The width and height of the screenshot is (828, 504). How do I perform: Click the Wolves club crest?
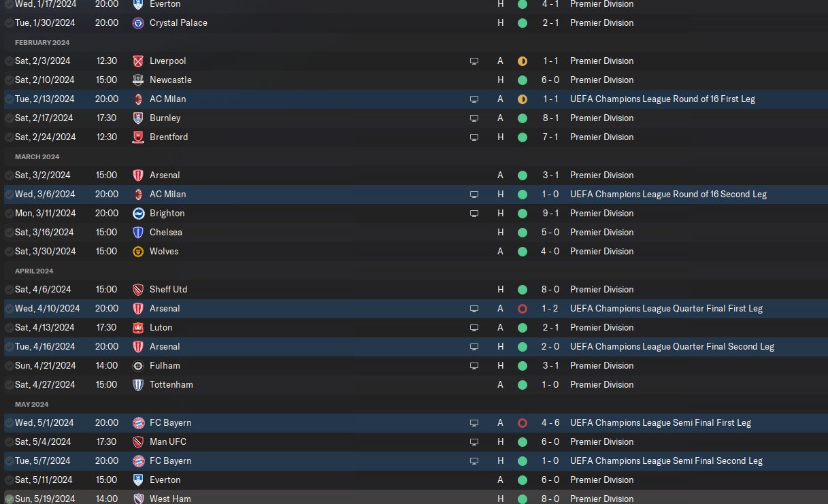coord(138,251)
